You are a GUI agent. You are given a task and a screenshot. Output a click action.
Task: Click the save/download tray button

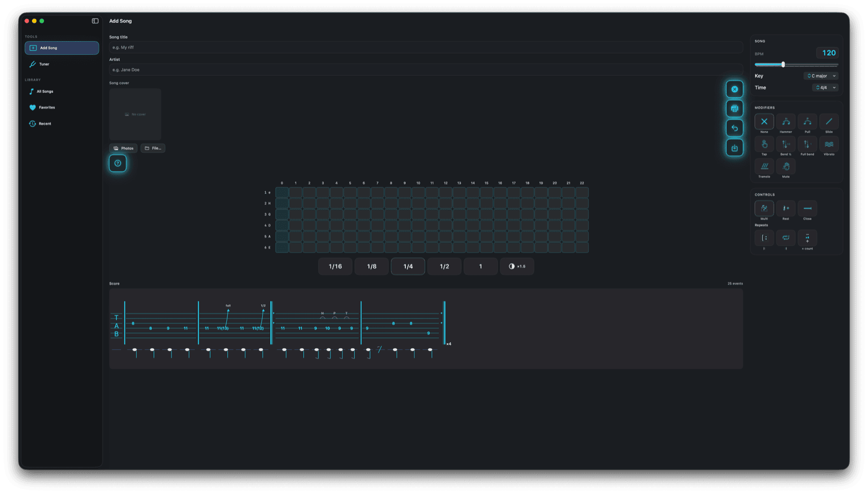click(735, 147)
